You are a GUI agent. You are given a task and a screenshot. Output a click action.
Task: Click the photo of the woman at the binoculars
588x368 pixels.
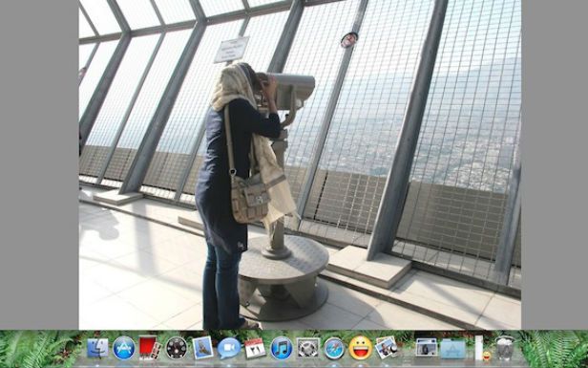(300, 164)
